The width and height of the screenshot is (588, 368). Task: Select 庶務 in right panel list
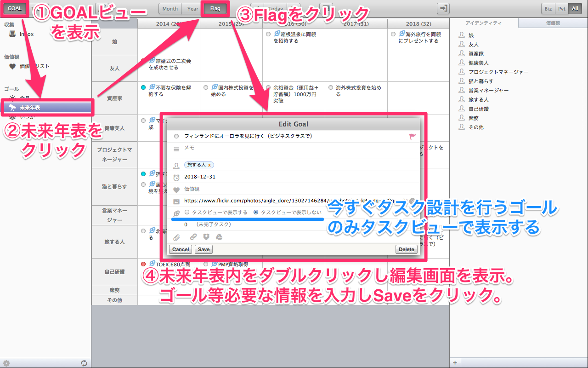(474, 118)
